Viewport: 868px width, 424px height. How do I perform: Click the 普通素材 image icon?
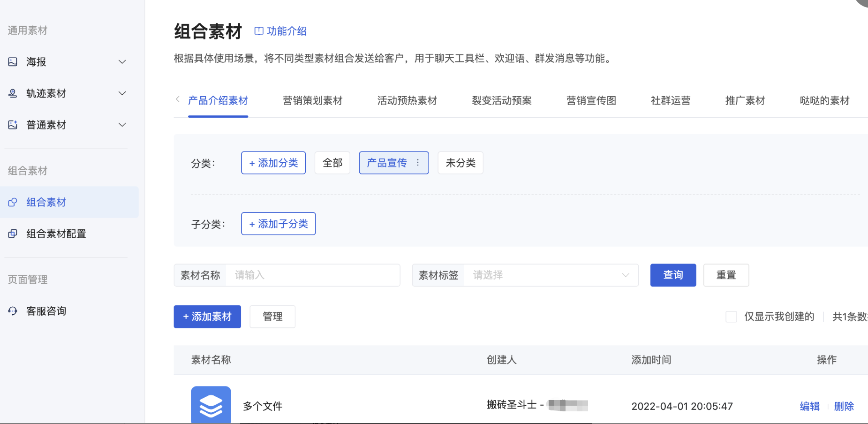[x=13, y=125]
